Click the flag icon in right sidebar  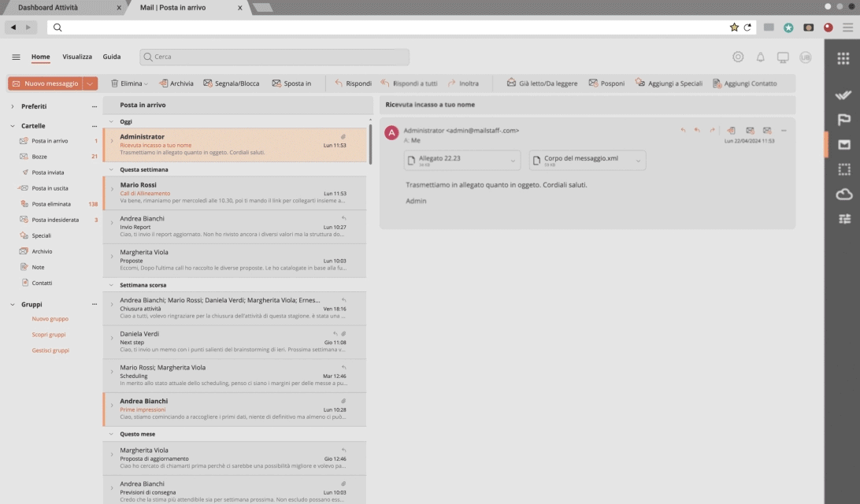(843, 120)
